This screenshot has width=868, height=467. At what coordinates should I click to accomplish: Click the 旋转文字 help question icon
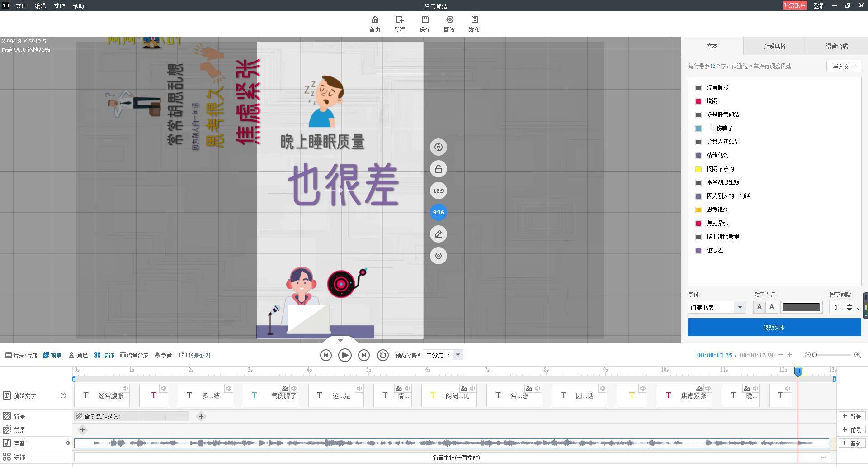tap(63, 396)
